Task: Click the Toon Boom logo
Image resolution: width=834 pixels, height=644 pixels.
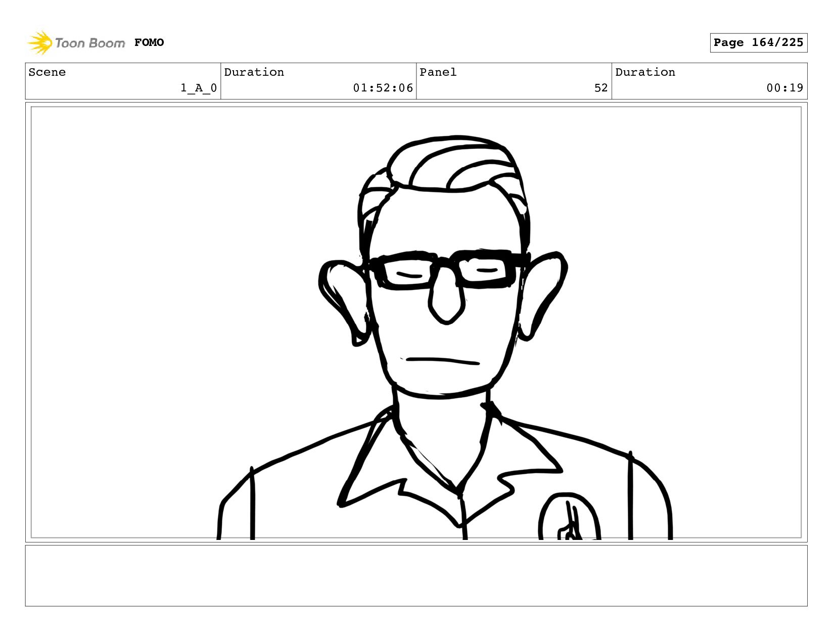Action: (76, 42)
